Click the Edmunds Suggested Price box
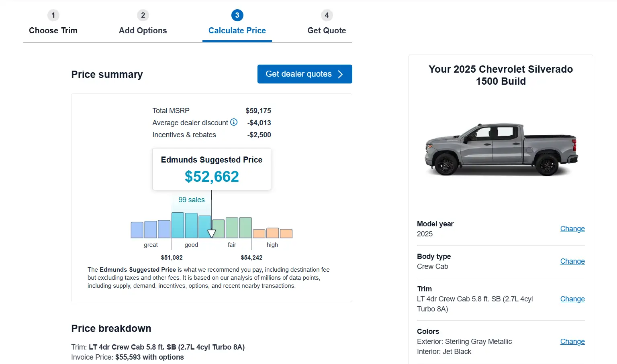This screenshot has height=364, width=617. [212, 169]
